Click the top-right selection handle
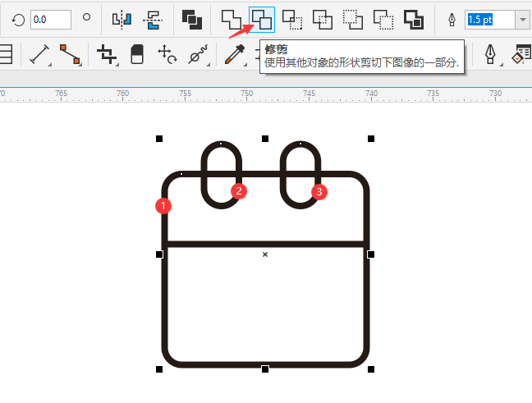This screenshot has width=532, height=403. click(371, 139)
